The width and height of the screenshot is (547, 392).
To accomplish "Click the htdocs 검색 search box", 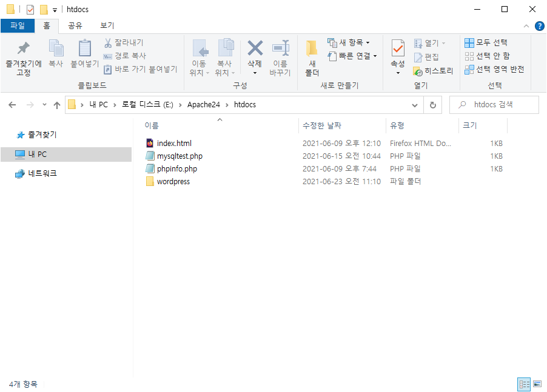I will (494, 105).
